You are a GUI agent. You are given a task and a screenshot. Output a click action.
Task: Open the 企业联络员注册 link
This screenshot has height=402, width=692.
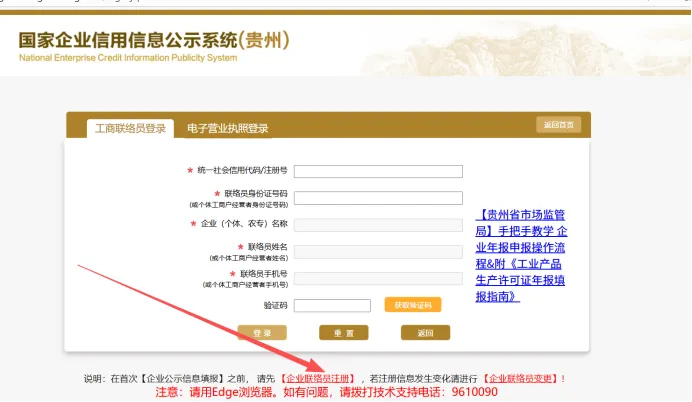[318, 379]
